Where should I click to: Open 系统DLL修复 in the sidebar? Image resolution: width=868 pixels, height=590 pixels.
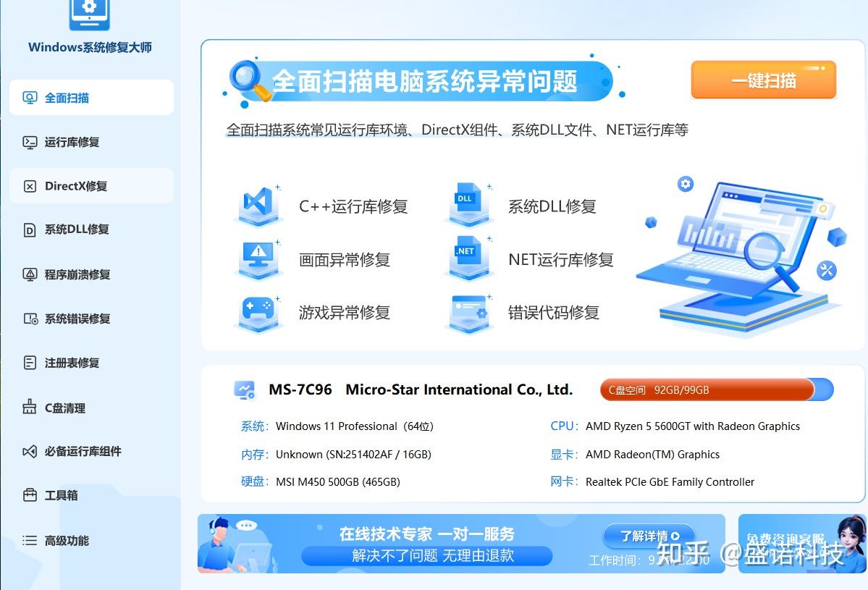(x=91, y=229)
